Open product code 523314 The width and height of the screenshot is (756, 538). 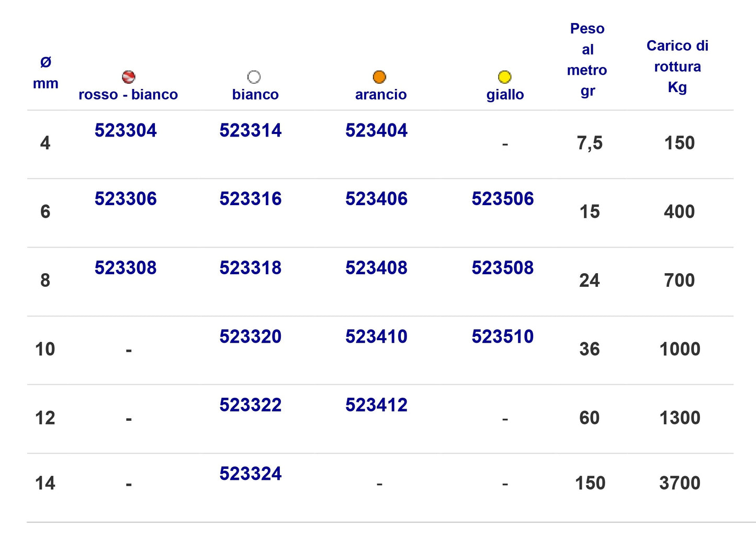pos(251,130)
